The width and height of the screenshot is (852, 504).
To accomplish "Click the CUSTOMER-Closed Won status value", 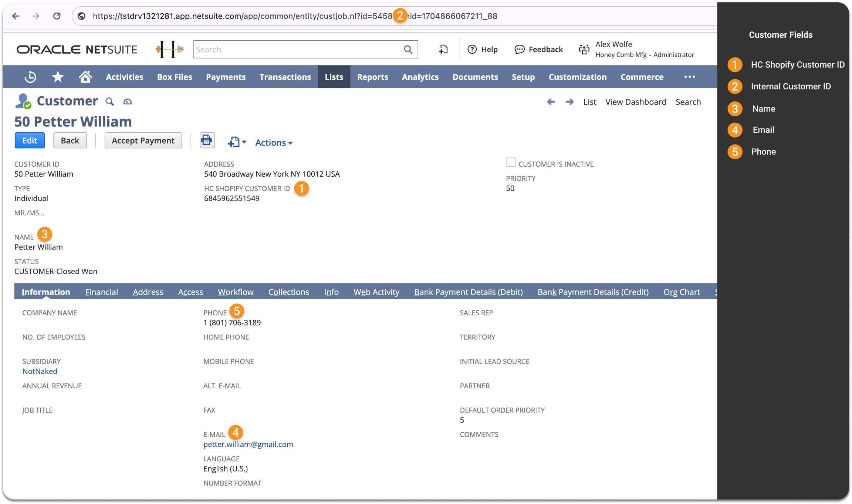I will tap(56, 271).
